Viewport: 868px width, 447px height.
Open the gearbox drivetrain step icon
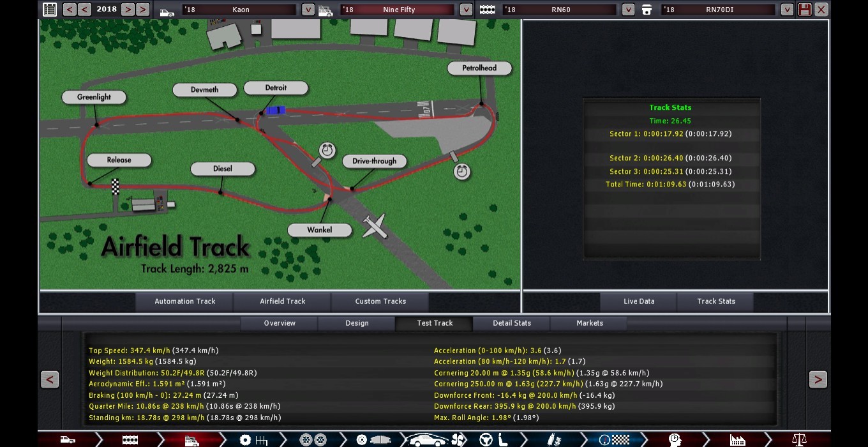[x=253, y=439]
